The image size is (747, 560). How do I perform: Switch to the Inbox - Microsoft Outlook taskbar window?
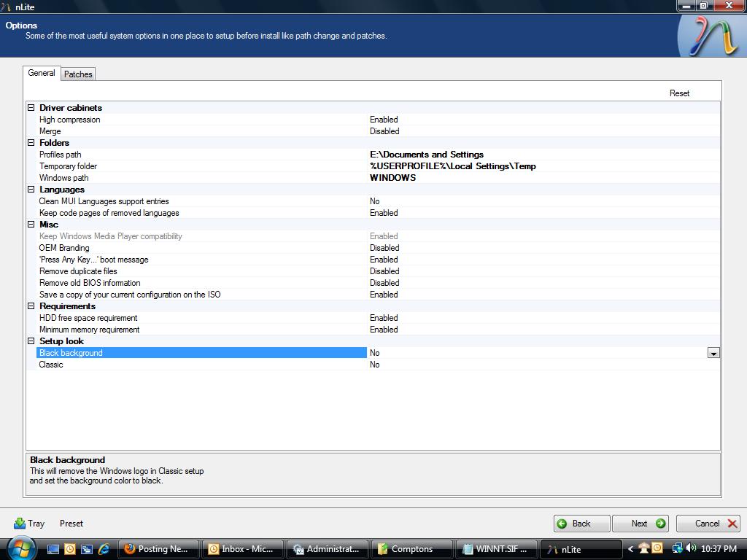click(x=242, y=549)
